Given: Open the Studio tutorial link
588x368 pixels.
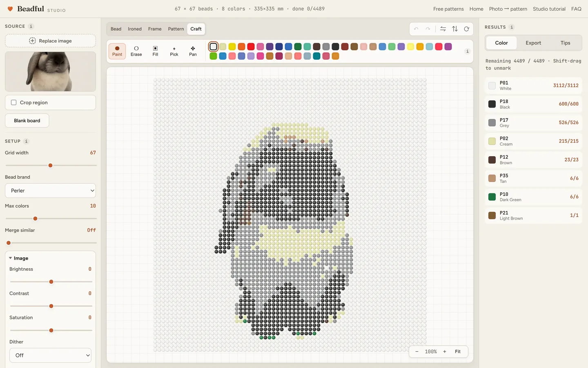Looking at the screenshot, I should point(549,9).
